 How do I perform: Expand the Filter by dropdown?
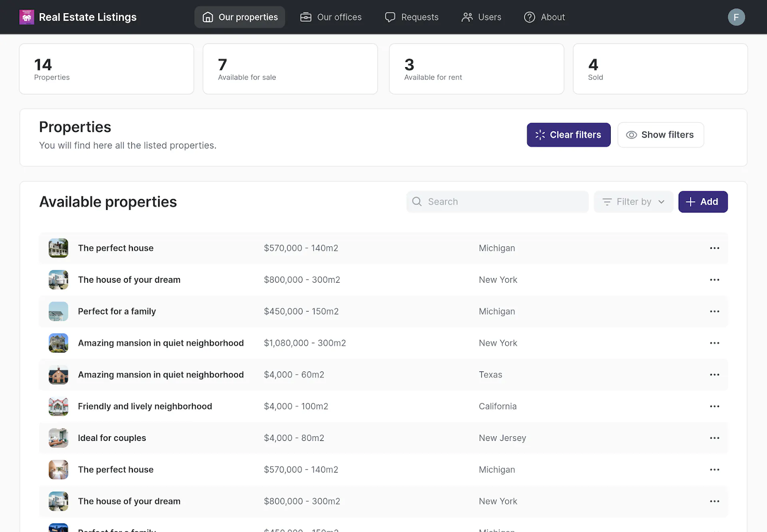[x=633, y=201]
